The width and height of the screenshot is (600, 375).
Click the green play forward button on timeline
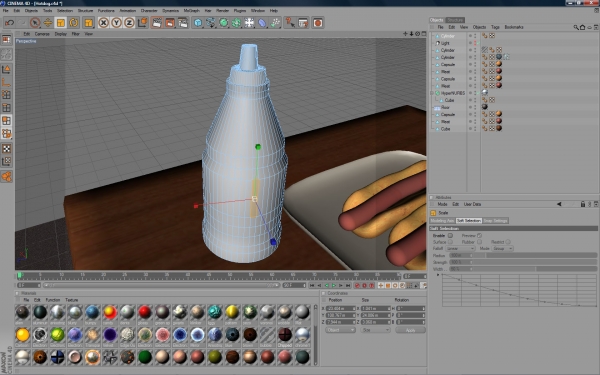pyautogui.click(x=334, y=285)
